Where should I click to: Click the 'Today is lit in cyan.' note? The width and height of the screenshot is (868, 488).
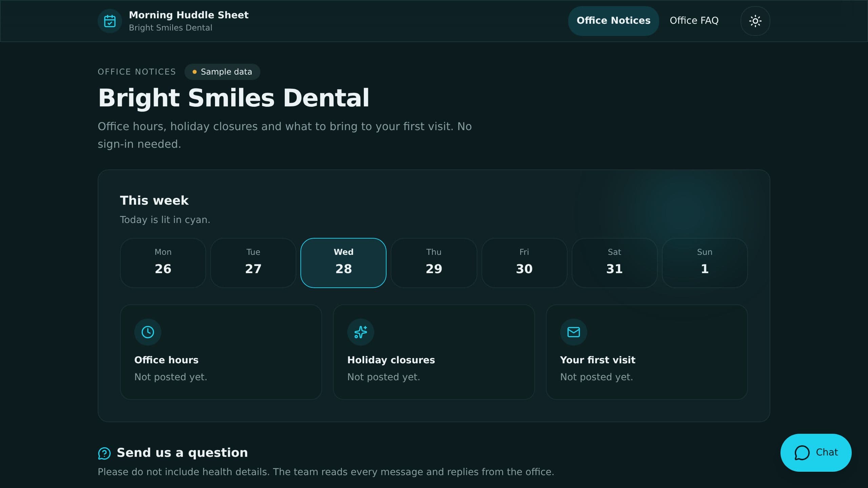pyautogui.click(x=165, y=220)
